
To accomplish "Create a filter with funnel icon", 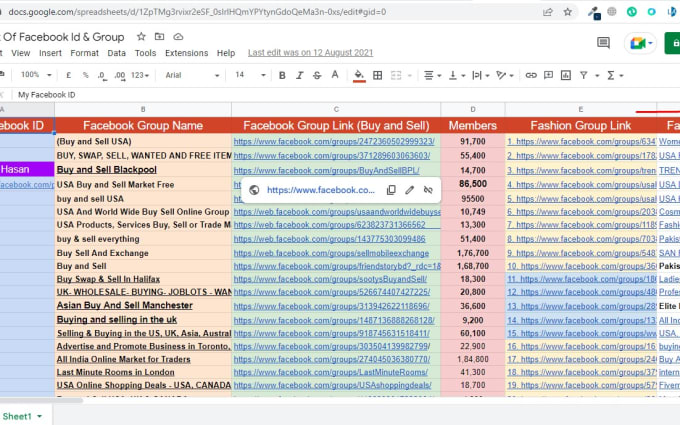I will (584, 75).
